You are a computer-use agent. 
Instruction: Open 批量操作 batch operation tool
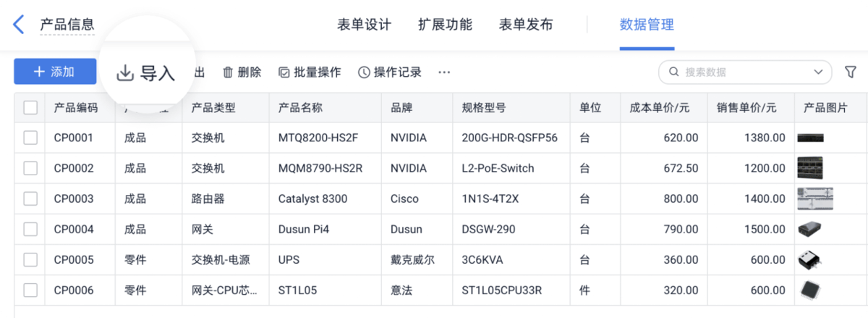click(309, 72)
